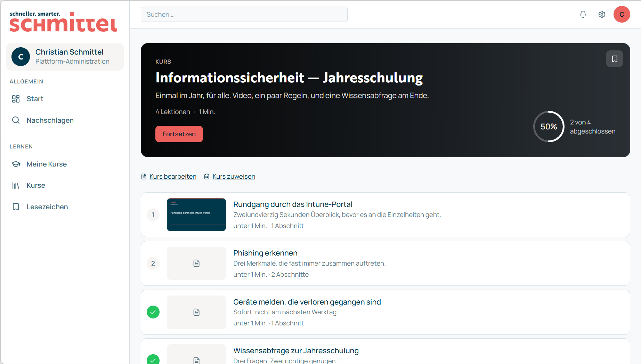The width and height of the screenshot is (641, 364).
Task: Click 'unter 1 Min. · 2 Abschnitte' text
Action: pos(271,275)
